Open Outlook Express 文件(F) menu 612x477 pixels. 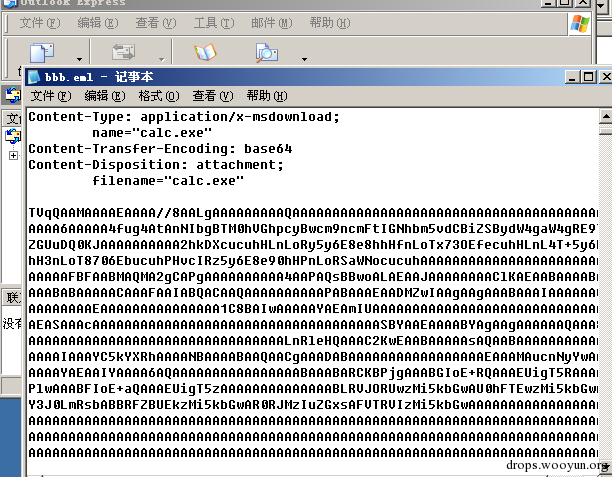[x=40, y=23]
